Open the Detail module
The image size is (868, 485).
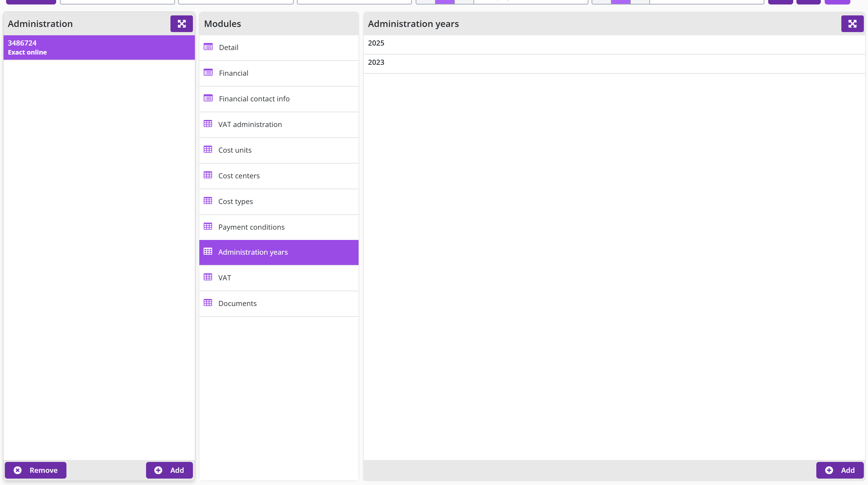point(279,47)
